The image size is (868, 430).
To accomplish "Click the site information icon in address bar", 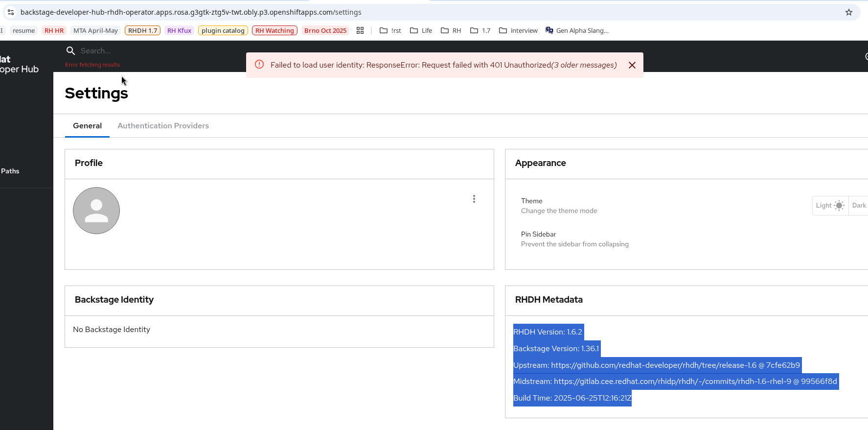I will pyautogui.click(x=11, y=12).
